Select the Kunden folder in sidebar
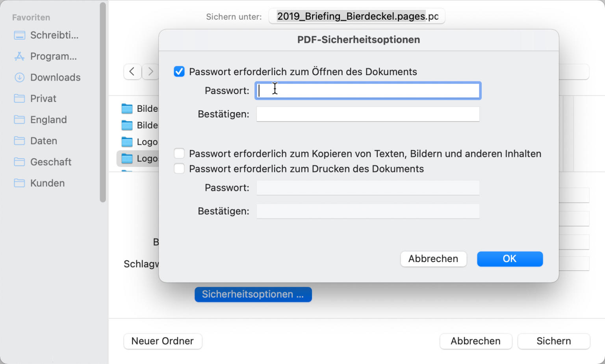Viewport: 605px width, 364px height. pyautogui.click(x=39, y=183)
